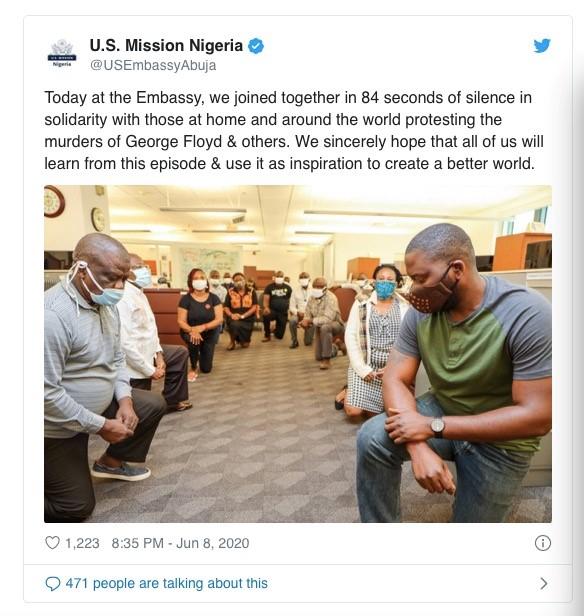Viewport: 584px width, 616px height.
Task: Like the tweet using the heart icon
Action: (52, 543)
